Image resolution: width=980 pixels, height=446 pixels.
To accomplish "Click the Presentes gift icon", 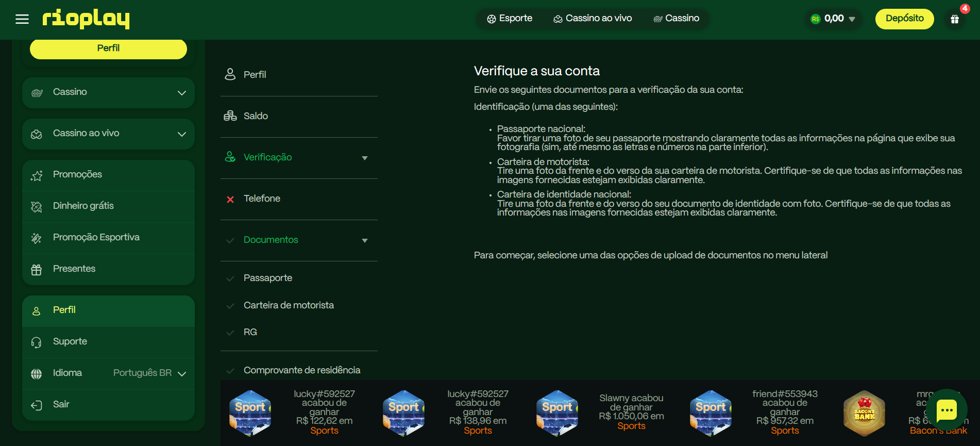I will pyautogui.click(x=37, y=269).
